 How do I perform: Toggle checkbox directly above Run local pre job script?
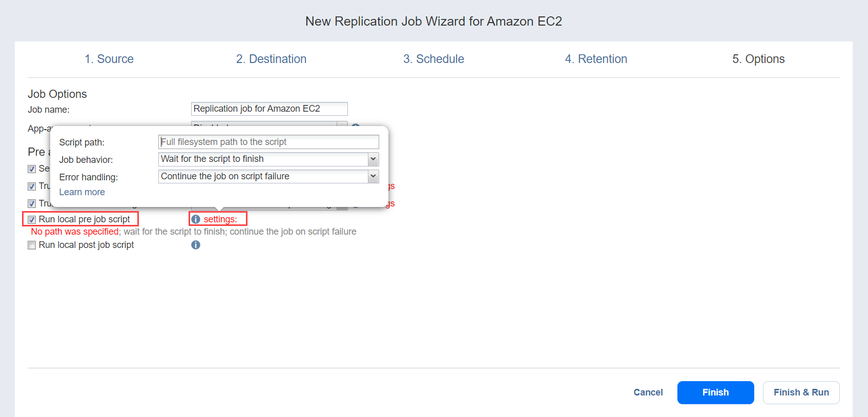coord(32,203)
